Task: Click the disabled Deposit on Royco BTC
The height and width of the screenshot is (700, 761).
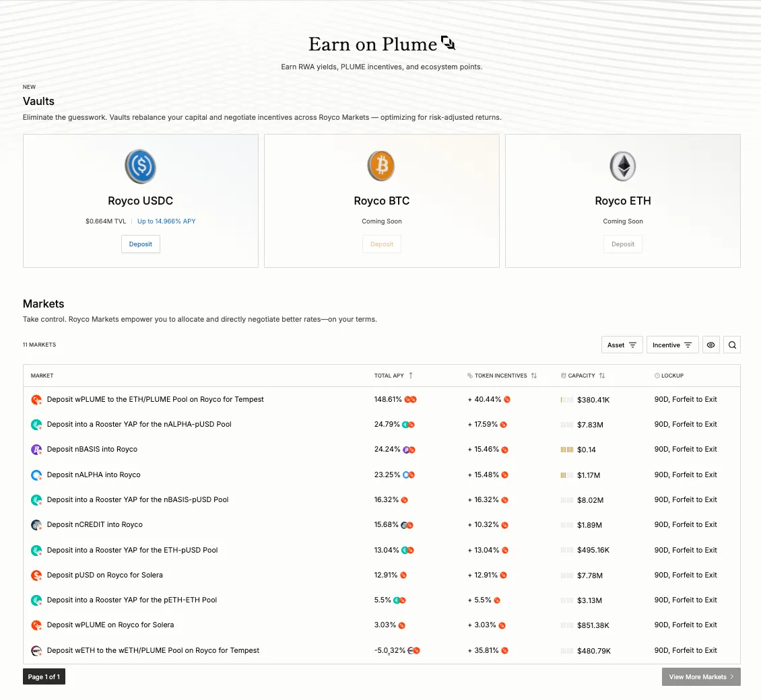Action: point(381,244)
